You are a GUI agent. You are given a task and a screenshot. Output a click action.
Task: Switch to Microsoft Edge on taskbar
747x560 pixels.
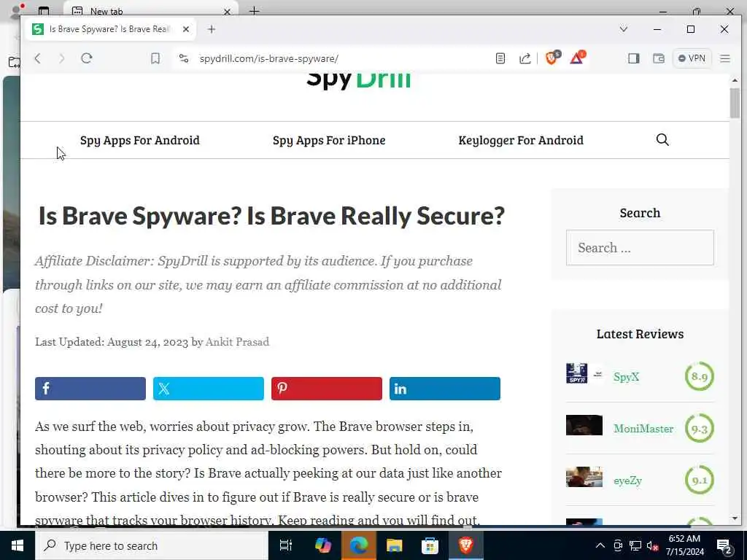tap(359, 545)
